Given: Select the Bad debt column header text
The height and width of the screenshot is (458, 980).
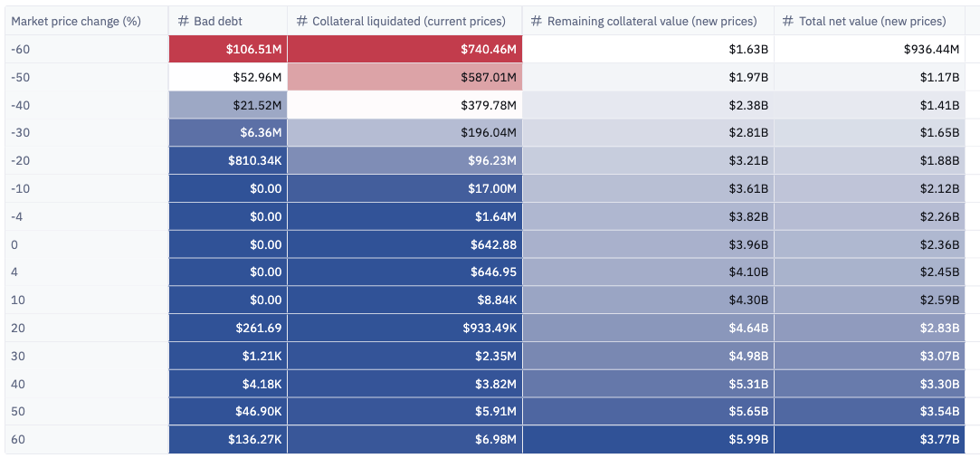Looking at the screenshot, I should [218, 21].
